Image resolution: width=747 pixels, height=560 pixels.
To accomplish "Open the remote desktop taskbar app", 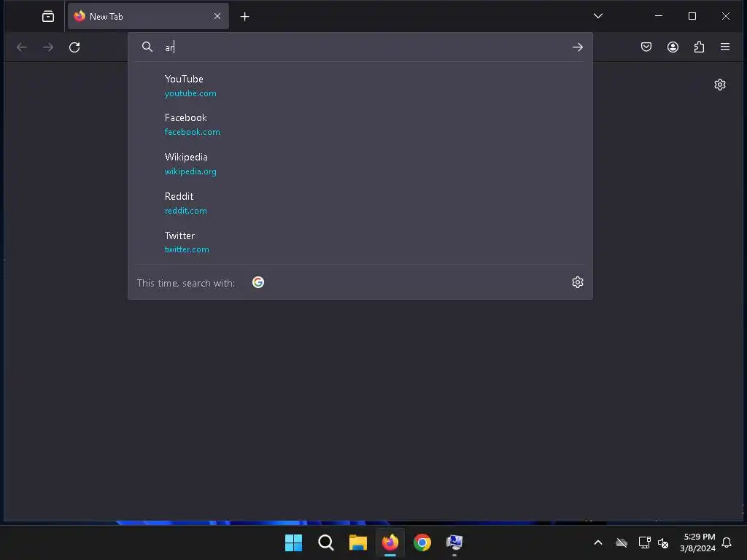I will [454, 542].
